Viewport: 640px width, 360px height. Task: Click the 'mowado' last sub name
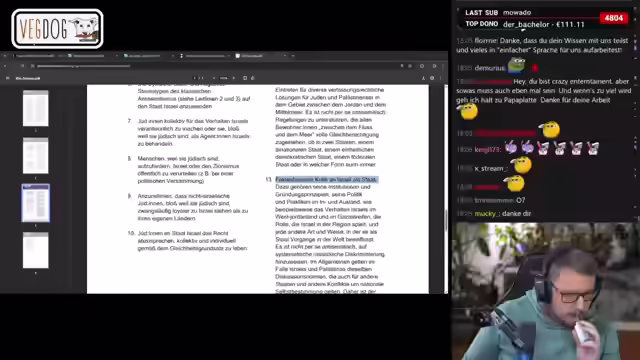coord(517,13)
